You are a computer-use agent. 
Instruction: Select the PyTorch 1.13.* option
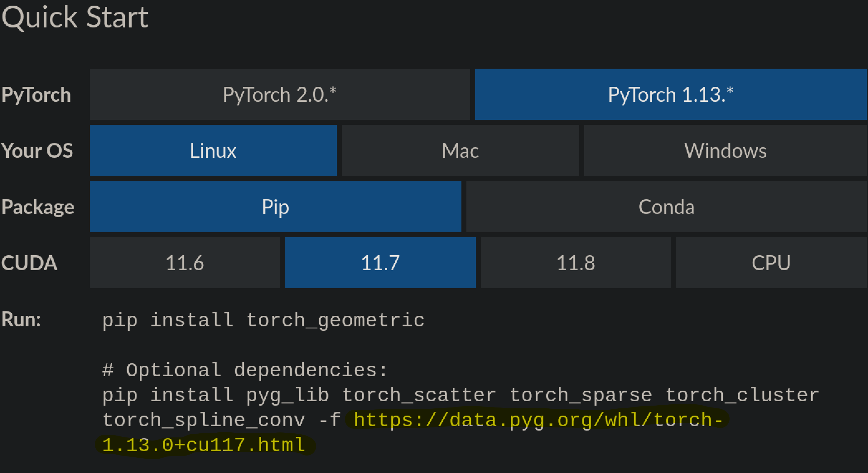pyautogui.click(x=671, y=95)
